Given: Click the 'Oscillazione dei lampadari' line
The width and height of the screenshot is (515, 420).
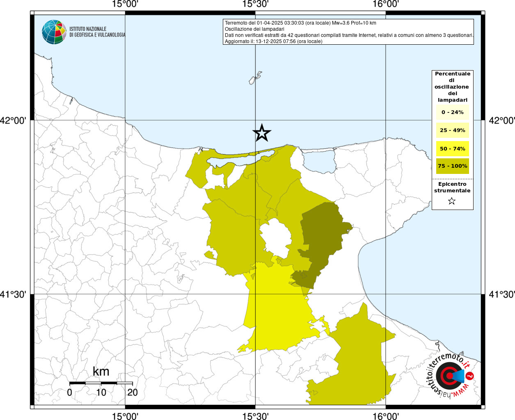Looking at the screenshot, I should click(x=254, y=29).
